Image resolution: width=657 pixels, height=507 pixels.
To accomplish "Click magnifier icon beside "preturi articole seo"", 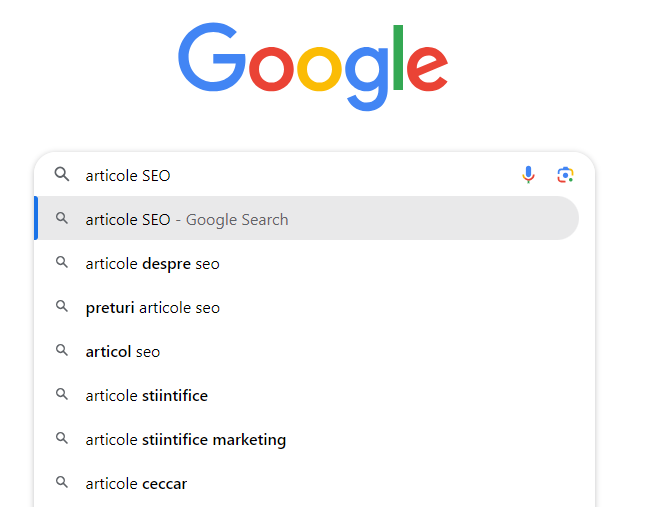I will 62,307.
